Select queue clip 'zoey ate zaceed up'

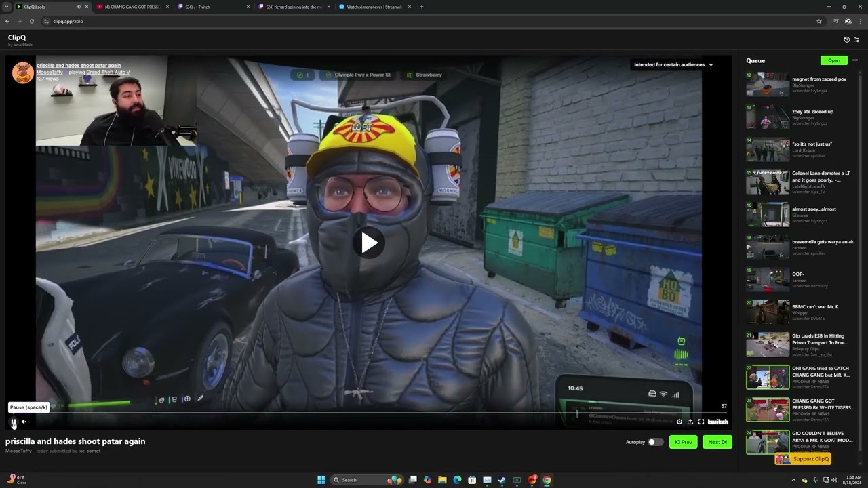coord(800,117)
